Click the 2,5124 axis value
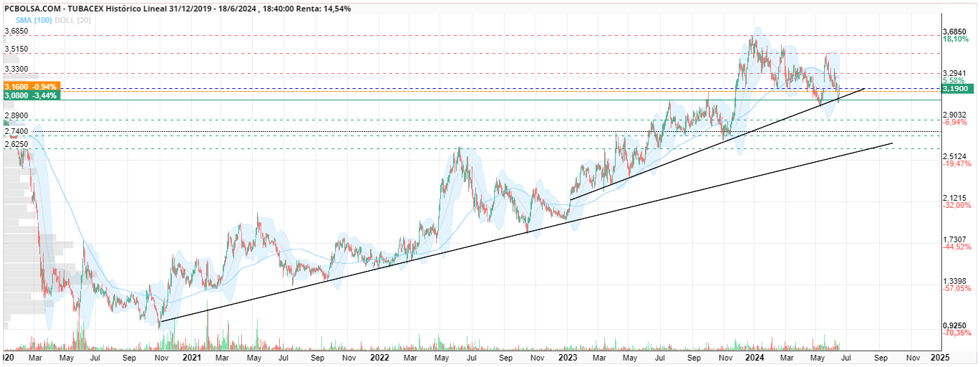Screen dimensions: 980x367 click(x=956, y=156)
